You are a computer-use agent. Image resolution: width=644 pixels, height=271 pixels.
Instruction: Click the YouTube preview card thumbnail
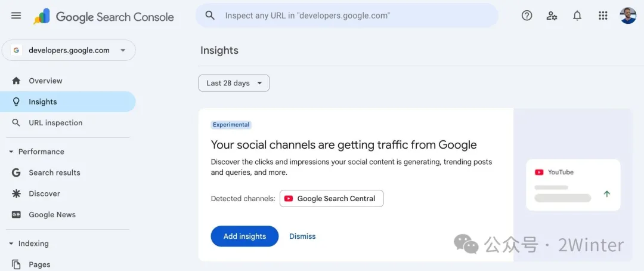point(573,185)
